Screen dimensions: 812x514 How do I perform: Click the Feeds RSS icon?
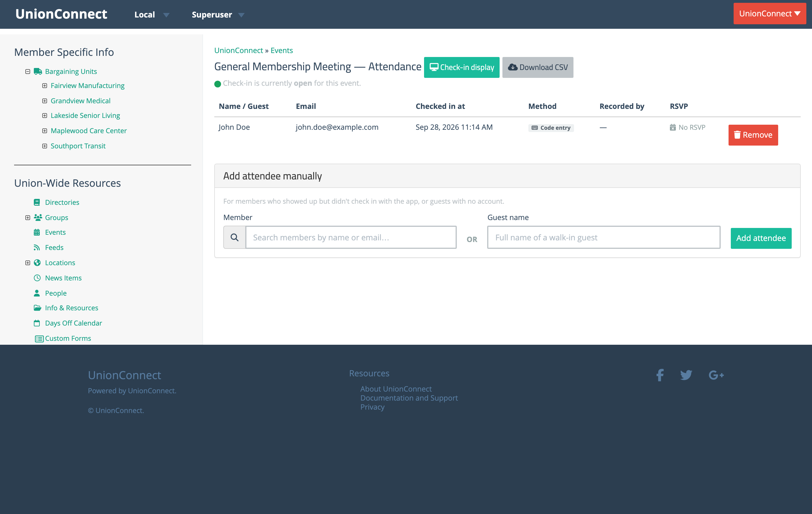37,247
